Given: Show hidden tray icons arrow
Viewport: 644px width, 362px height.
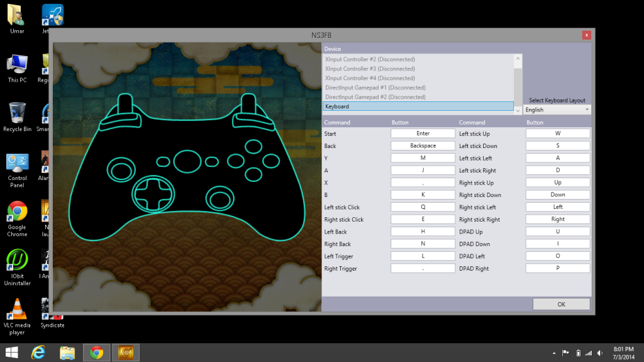Looking at the screenshot, I should click(554, 353).
